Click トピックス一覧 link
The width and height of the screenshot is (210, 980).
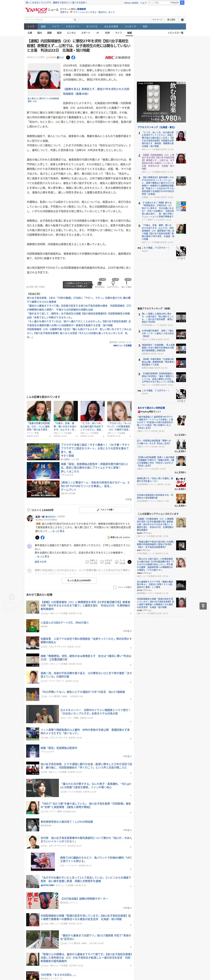click(x=175, y=33)
